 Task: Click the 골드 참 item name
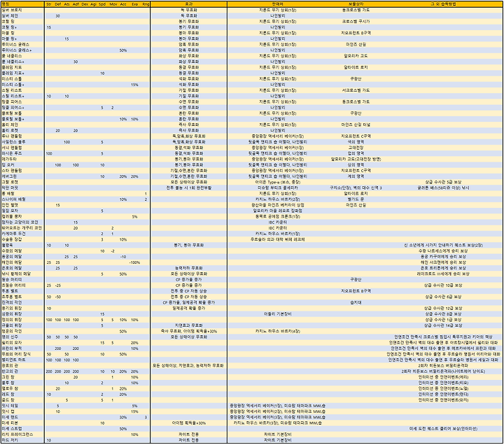tap(8, 400)
